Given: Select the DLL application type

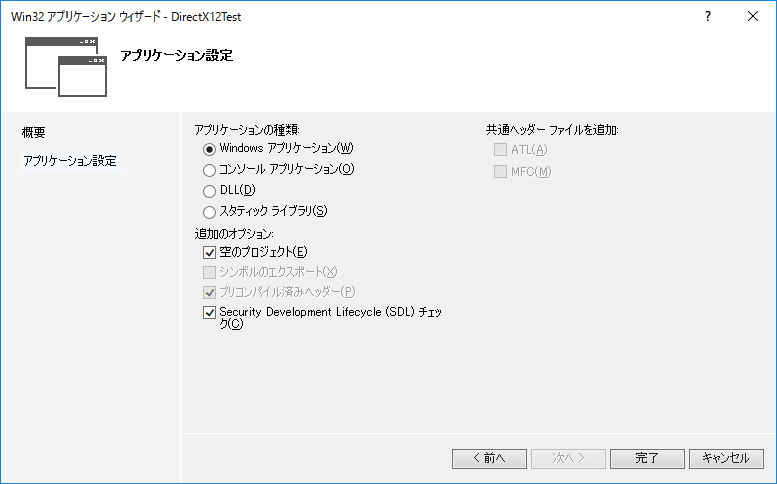Looking at the screenshot, I should [x=210, y=191].
